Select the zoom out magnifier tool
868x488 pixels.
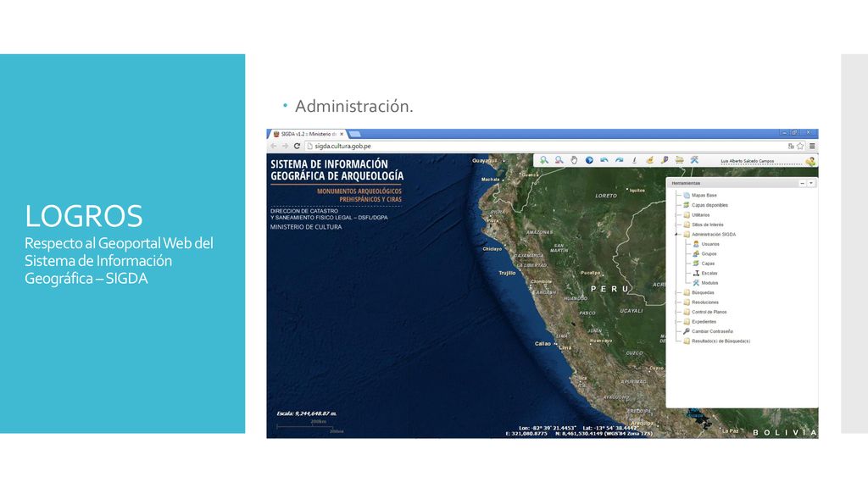pos(559,160)
